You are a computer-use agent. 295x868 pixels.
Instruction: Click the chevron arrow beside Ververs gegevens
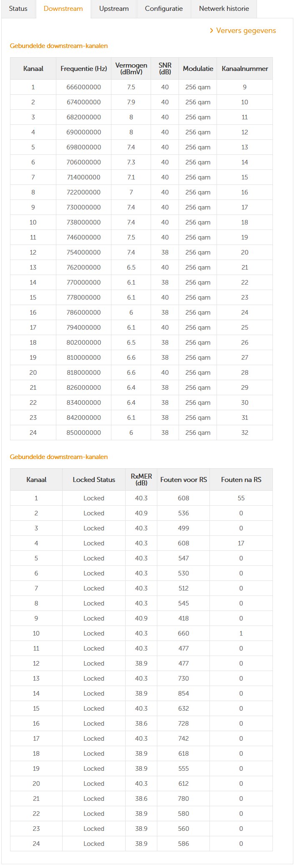212,30
